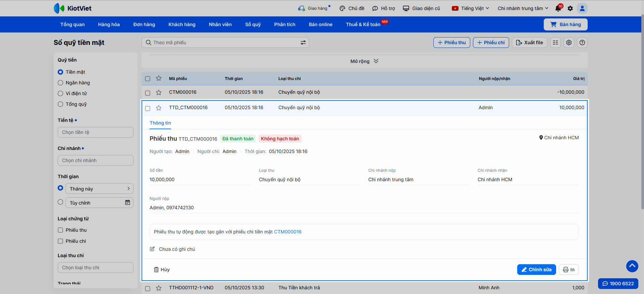Open the Chi nhánh trung tâm dropdown
The width and height of the screenshot is (644, 294).
(523, 8)
